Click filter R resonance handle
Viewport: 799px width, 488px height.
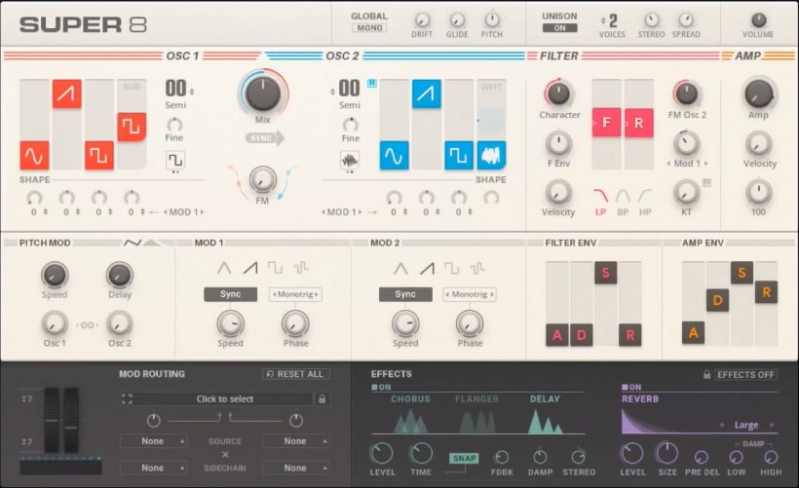(639, 123)
